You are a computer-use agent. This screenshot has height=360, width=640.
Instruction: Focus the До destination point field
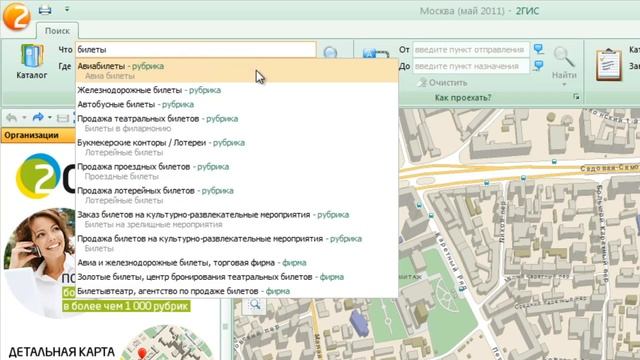click(x=471, y=66)
